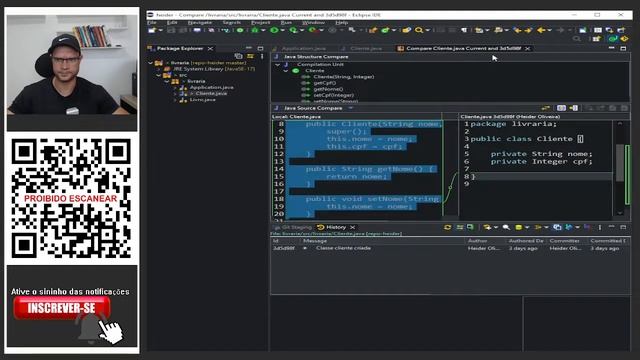640x360 pixels.
Task: Click the Open Type toolbar icon
Action: [x=406, y=30]
